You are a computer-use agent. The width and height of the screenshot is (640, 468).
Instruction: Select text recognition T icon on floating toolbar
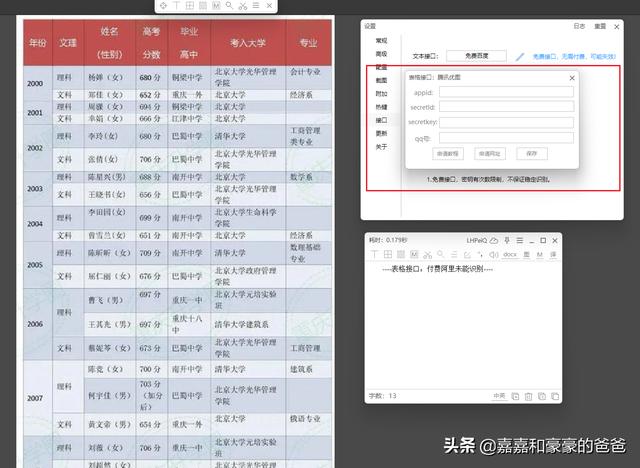point(176,5)
